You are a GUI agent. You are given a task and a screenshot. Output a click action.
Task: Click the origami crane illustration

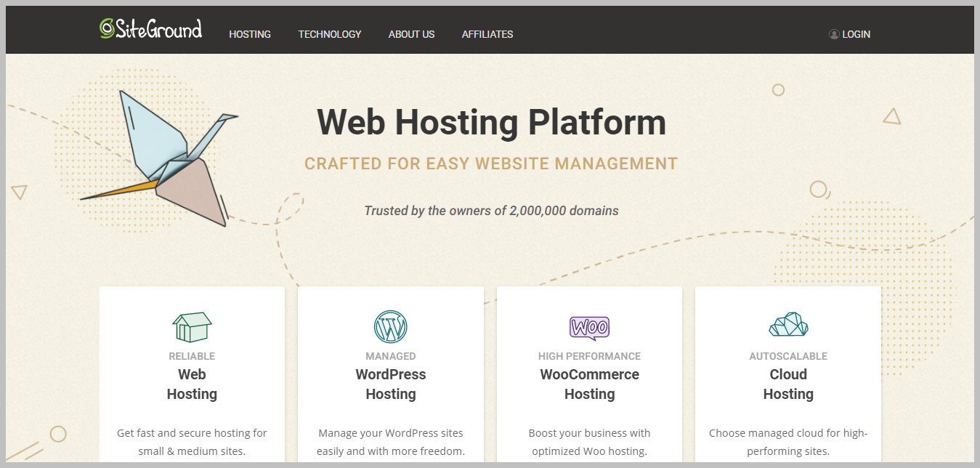[x=159, y=157]
